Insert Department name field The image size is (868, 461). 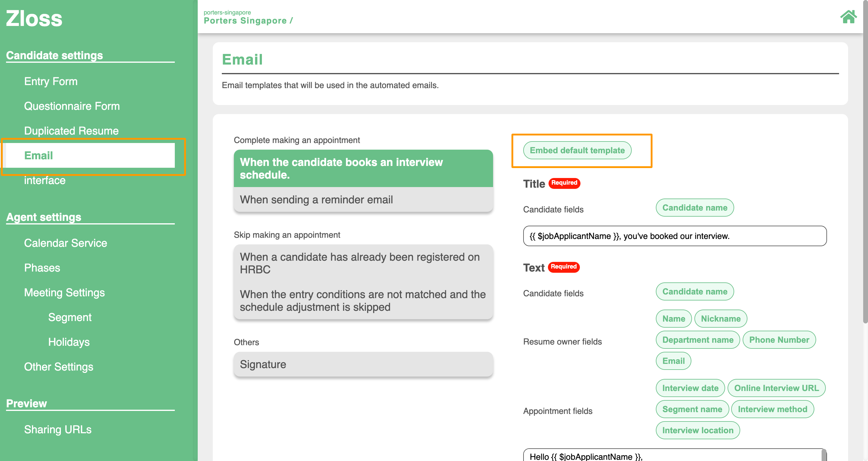[697, 340]
